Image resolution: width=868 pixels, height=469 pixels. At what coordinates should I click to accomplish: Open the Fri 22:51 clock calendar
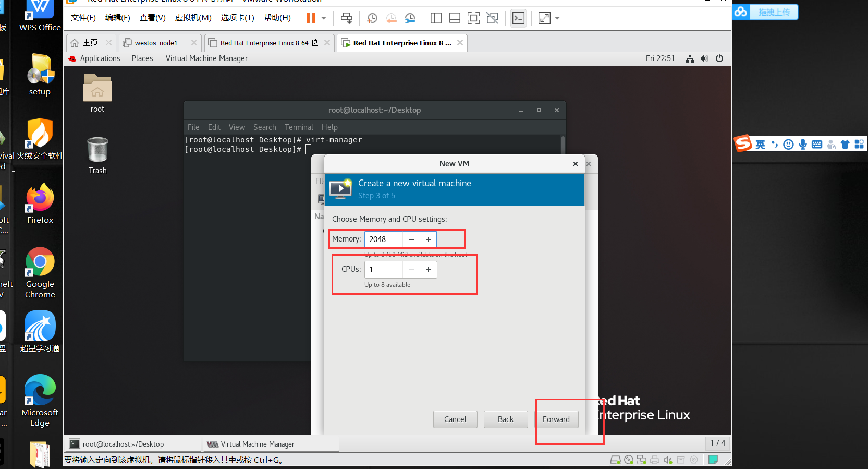660,58
